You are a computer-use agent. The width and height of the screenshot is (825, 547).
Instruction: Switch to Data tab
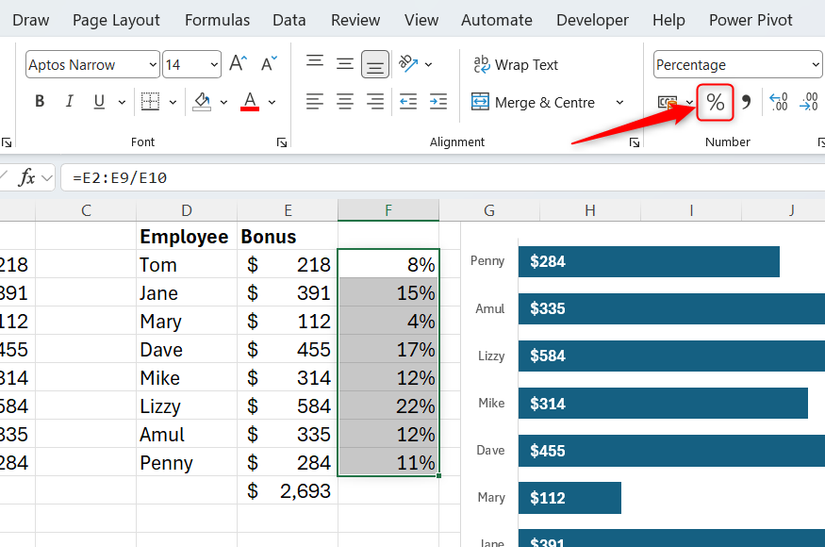tap(289, 20)
